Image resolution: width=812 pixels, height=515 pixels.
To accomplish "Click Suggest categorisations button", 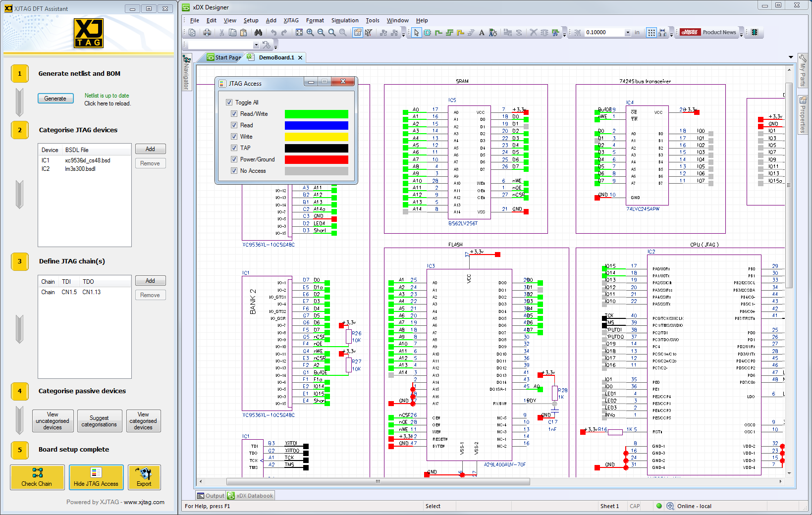I will [x=100, y=421].
